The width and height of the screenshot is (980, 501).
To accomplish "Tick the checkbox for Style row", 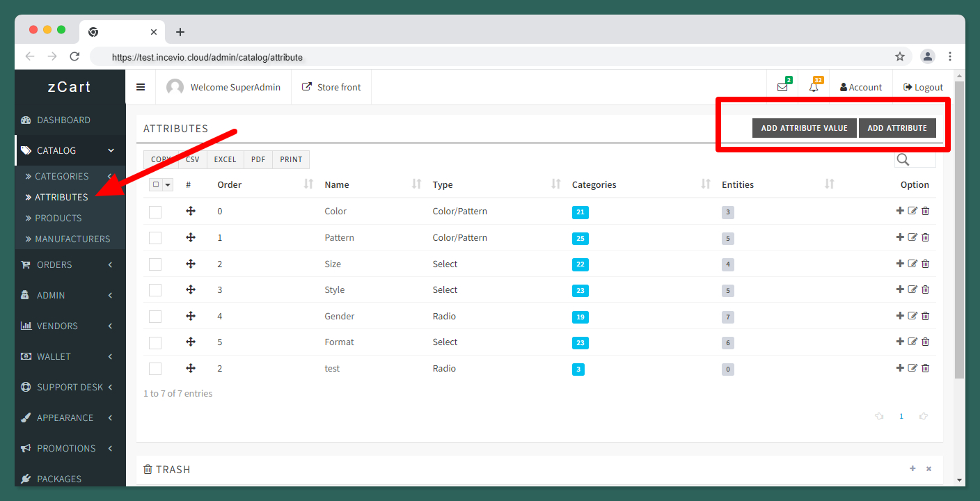I will click(x=155, y=290).
